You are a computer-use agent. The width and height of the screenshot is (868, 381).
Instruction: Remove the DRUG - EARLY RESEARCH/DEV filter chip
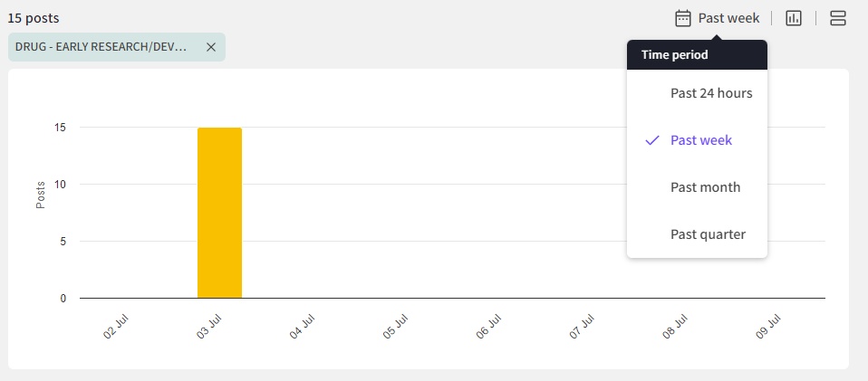coord(211,47)
